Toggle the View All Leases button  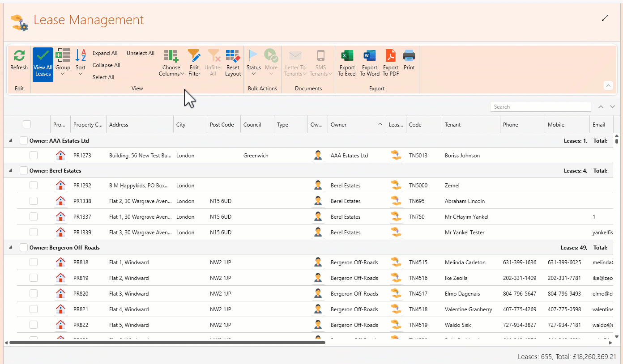point(43,64)
